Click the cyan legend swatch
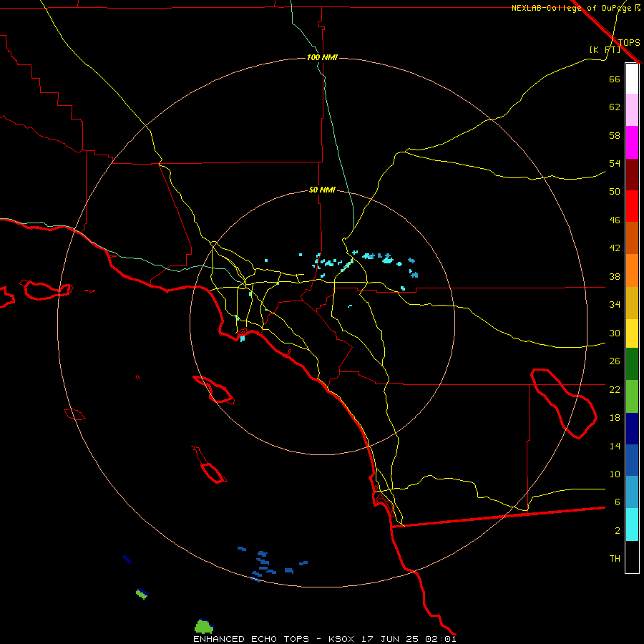The height and width of the screenshot is (644, 644). click(632, 525)
